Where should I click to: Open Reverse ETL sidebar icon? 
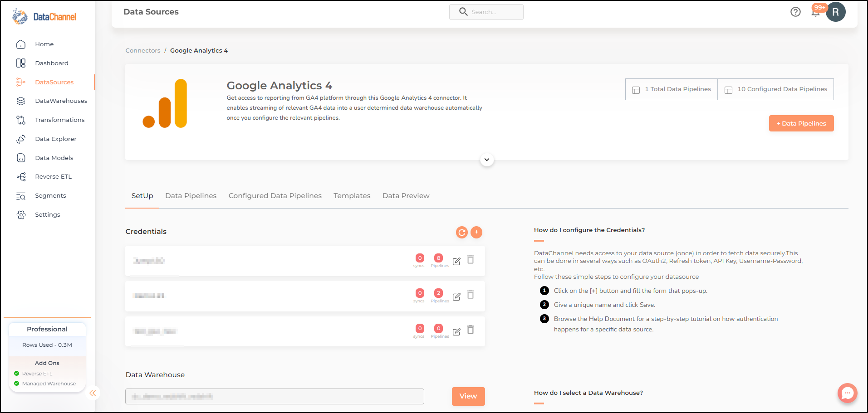click(x=21, y=176)
